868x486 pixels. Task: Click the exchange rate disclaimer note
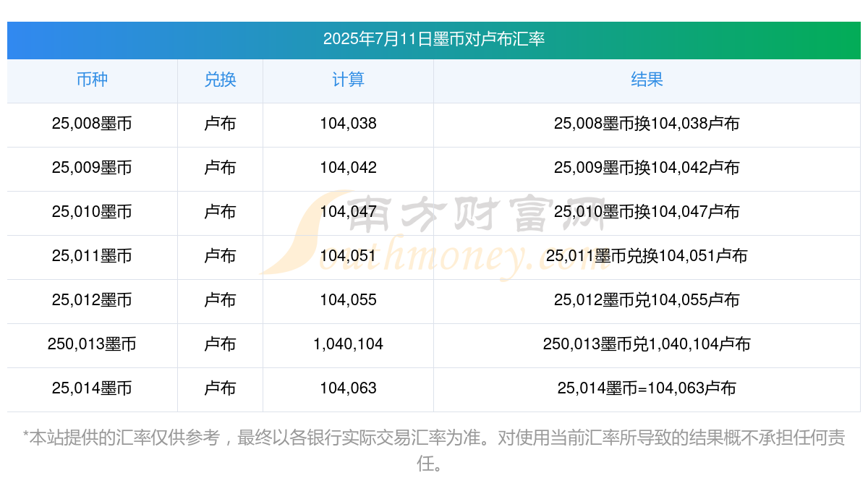click(434, 450)
